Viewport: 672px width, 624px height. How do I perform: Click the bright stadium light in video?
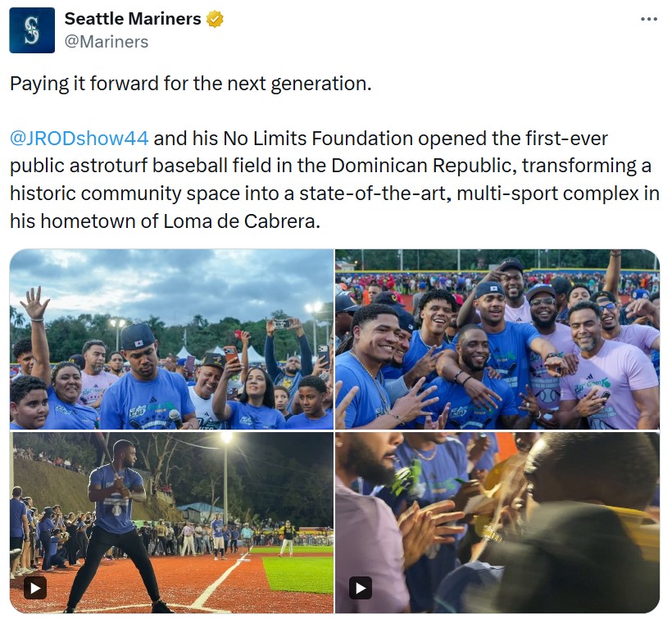pos(226,437)
